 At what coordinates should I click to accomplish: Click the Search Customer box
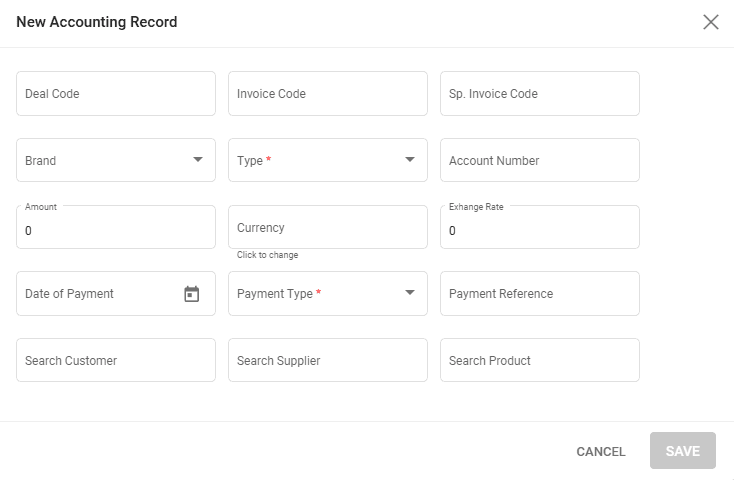point(116,360)
